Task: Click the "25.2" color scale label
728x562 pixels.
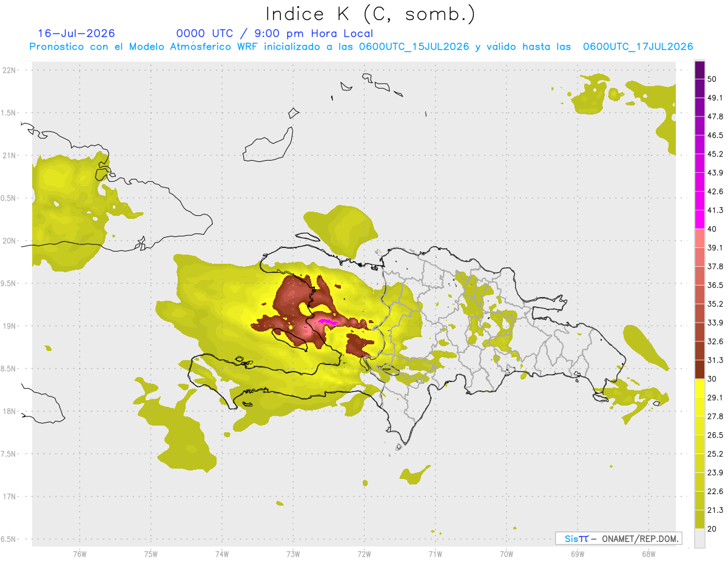Action: pos(715,453)
